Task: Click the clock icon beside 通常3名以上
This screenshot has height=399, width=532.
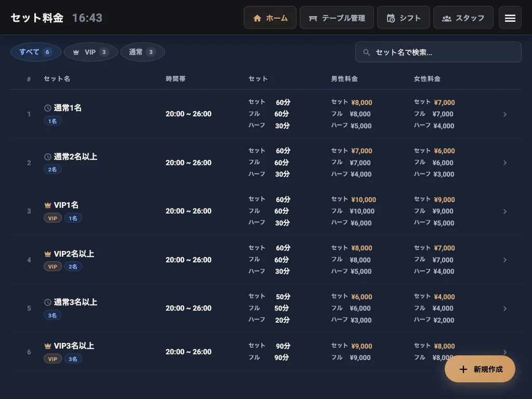Action: point(48,302)
